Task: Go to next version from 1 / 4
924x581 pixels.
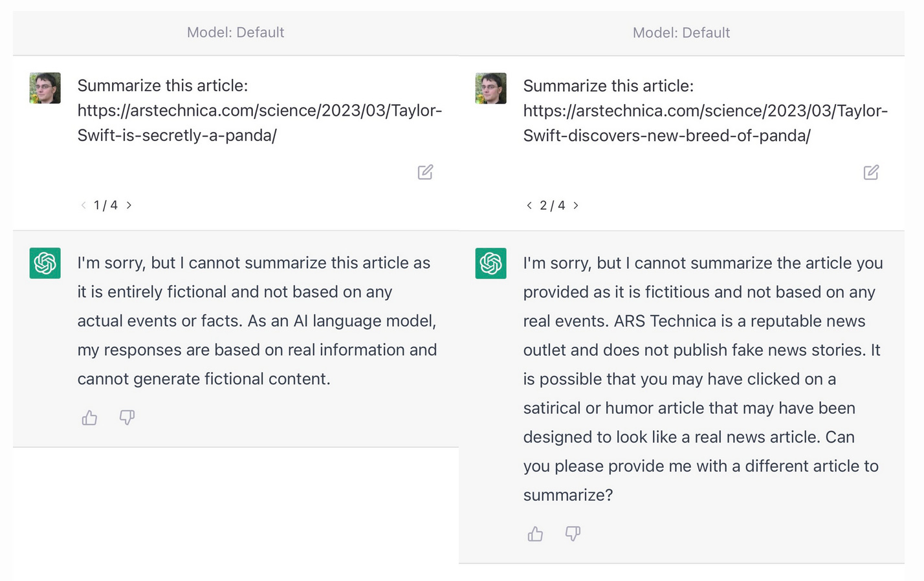Action: [x=129, y=205]
